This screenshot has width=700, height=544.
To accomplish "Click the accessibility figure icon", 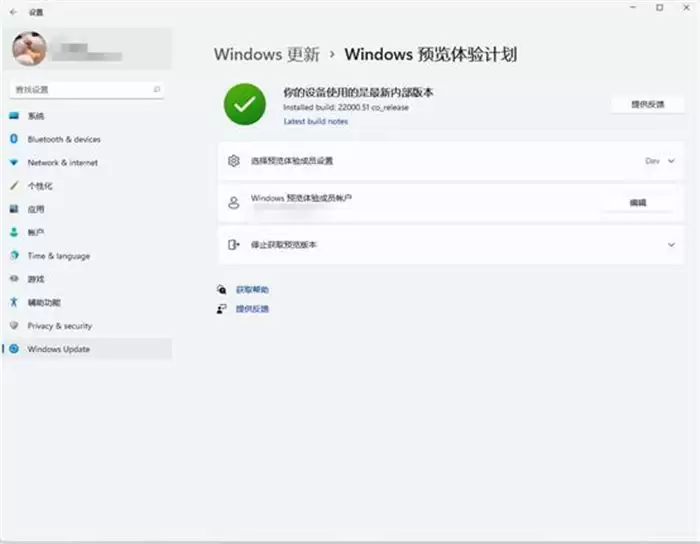I will coord(14,302).
